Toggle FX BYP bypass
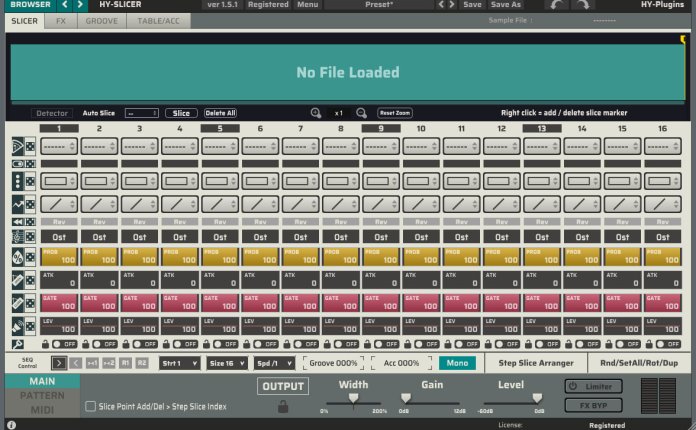696x430 pixels. coord(593,405)
